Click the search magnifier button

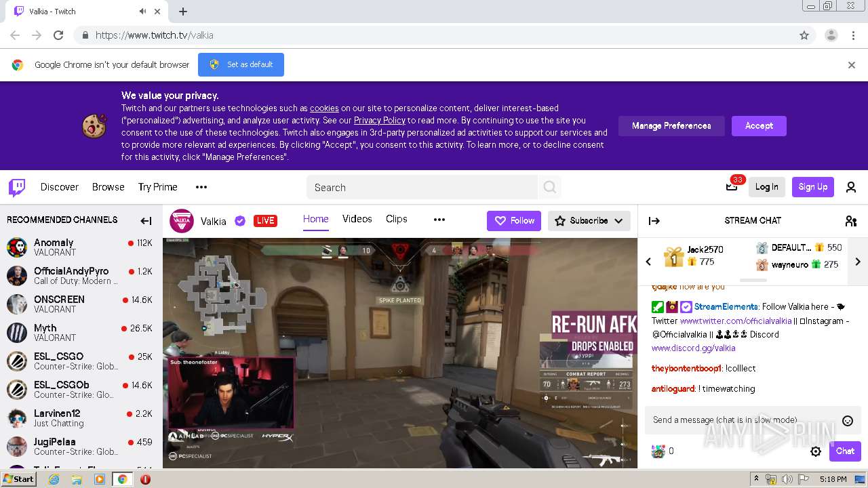pos(550,187)
